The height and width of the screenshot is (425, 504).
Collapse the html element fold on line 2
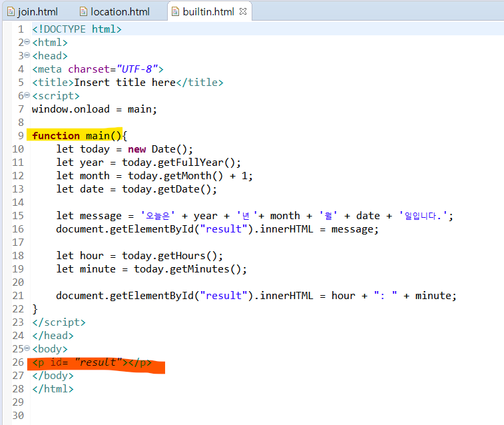(x=27, y=42)
